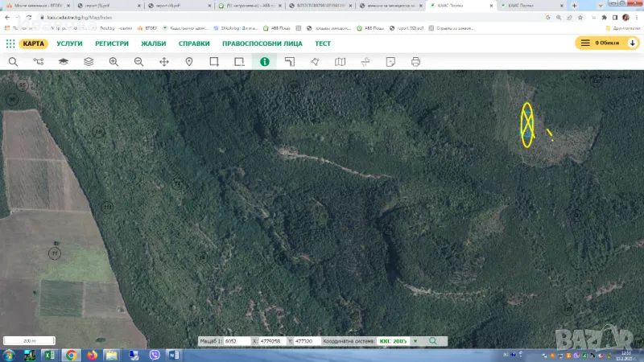Click the X coordinate input field
The width and height of the screenshot is (644, 362).
pos(272,341)
